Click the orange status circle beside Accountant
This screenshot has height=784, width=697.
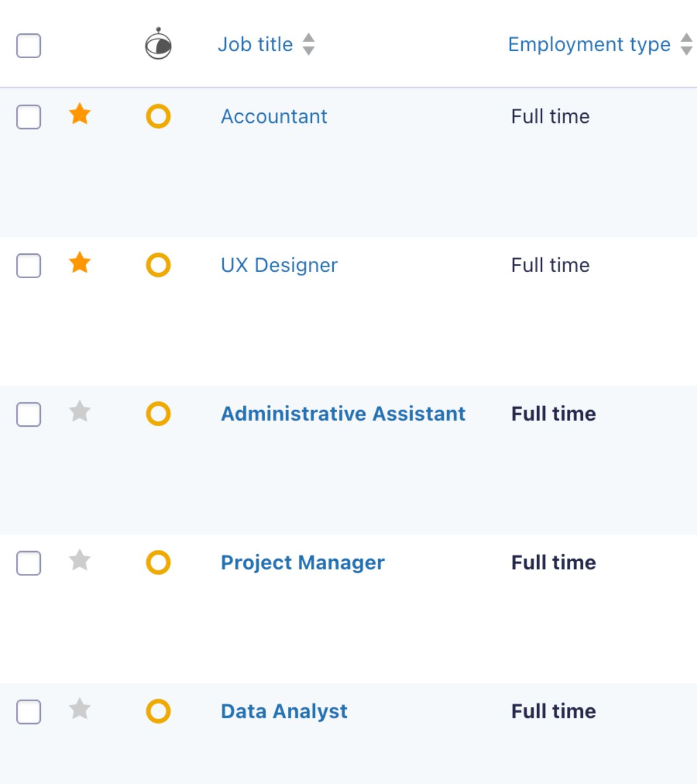point(158,116)
